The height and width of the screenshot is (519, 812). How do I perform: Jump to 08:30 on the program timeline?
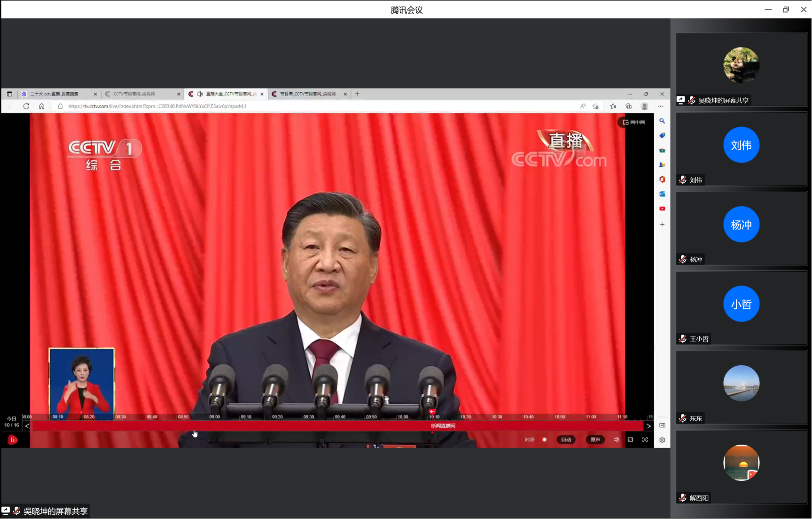(x=121, y=417)
